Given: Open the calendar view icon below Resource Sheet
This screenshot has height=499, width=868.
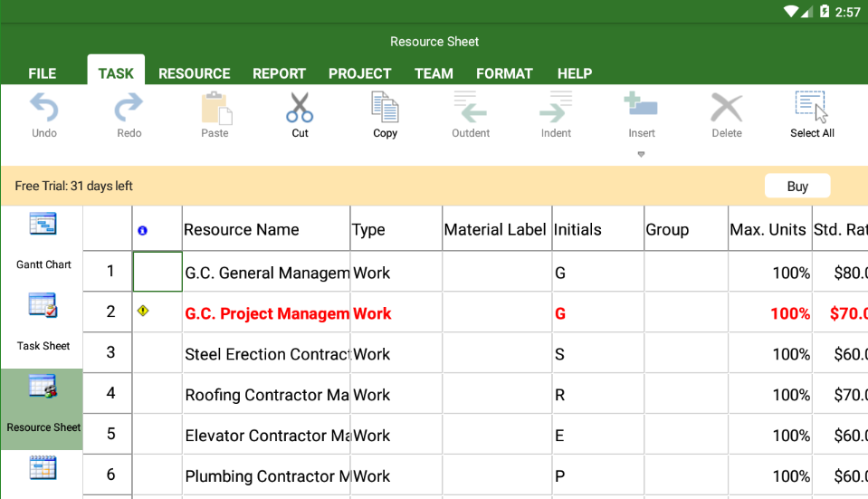Looking at the screenshot, I should pos(43,468).
